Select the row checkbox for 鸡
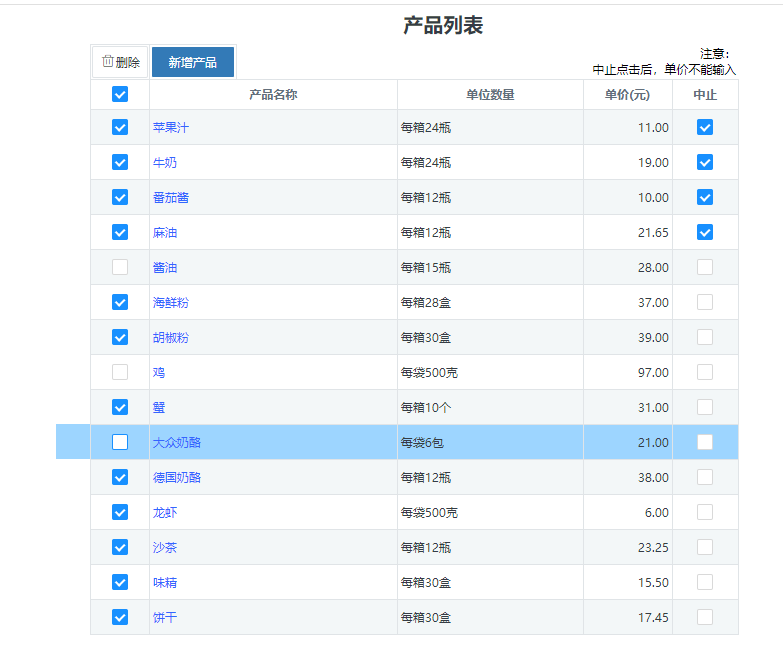The width and height of the screenshot is (783, 671). point(120,372)
